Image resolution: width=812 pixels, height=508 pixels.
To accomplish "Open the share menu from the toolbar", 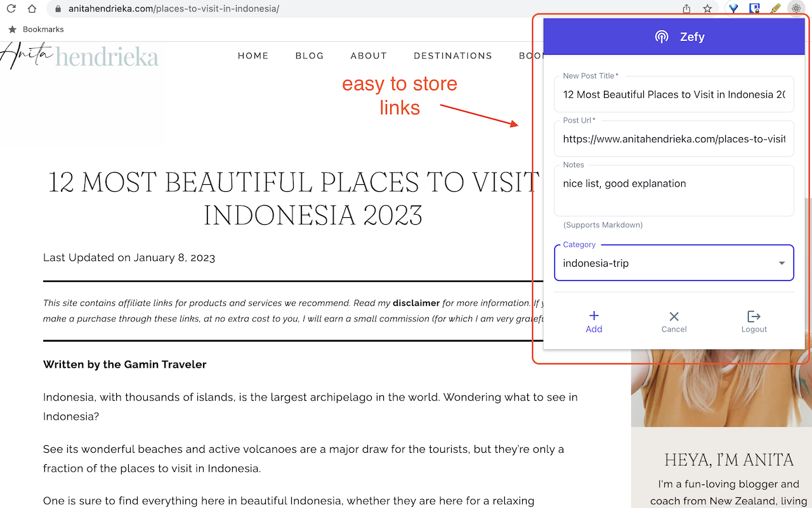I will click(x=686, y=9).
